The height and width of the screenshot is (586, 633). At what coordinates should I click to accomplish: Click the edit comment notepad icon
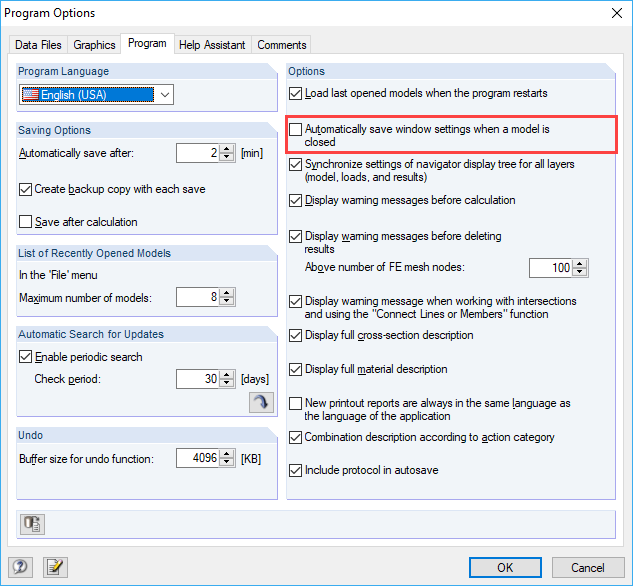[55, 567]
